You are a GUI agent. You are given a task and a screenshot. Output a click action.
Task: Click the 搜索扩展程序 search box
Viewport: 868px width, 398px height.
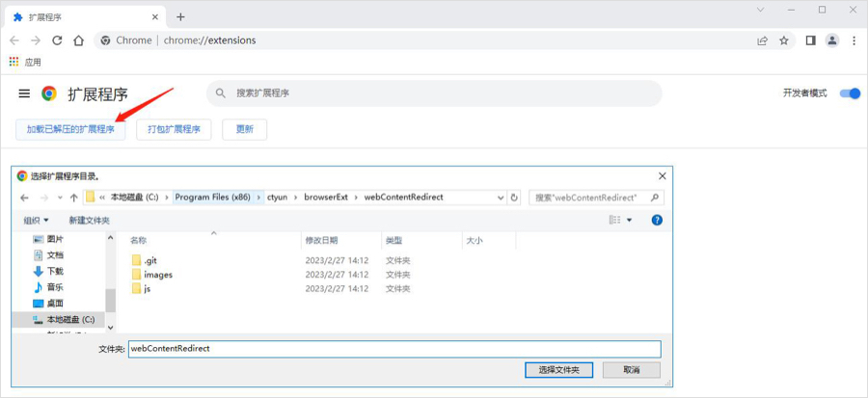(434, 93)
